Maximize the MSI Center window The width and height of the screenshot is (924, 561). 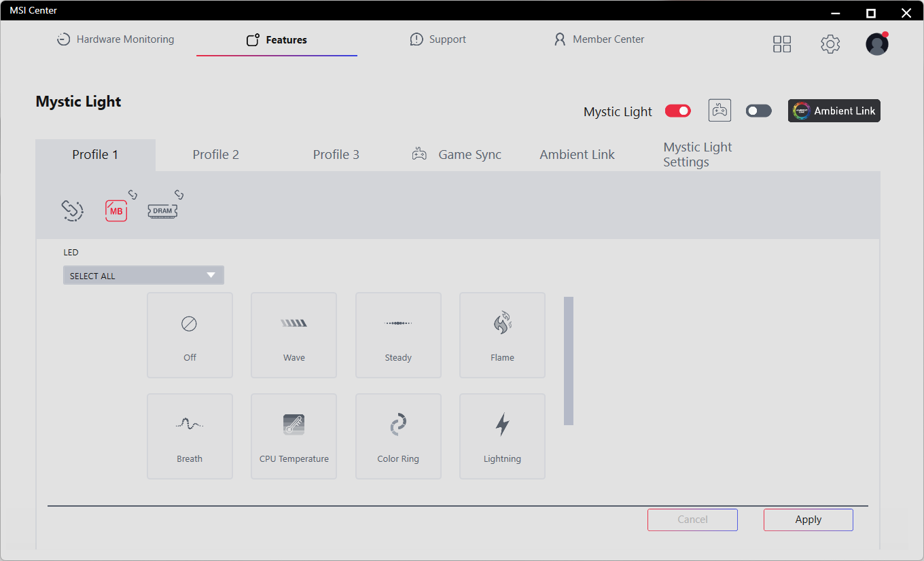[x=871, y=13]
